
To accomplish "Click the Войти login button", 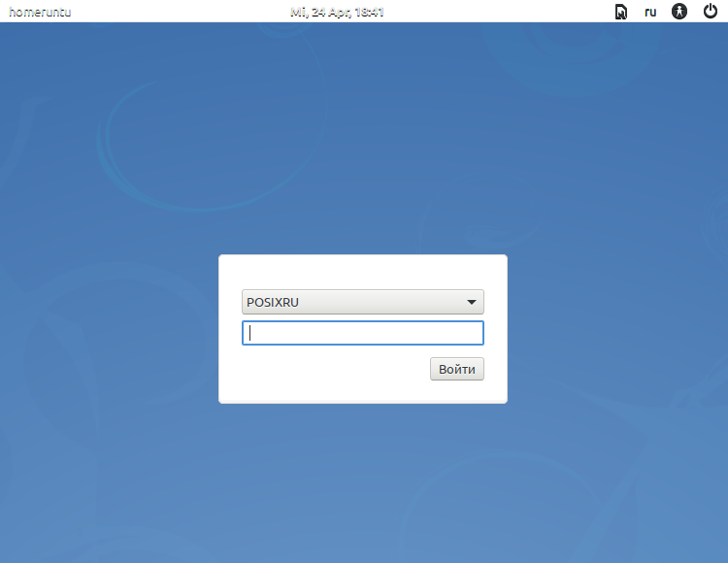I will point(457,369).
